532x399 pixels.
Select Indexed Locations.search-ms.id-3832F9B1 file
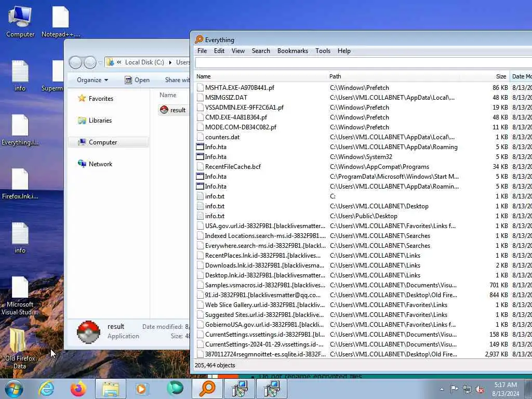point(265,235)
